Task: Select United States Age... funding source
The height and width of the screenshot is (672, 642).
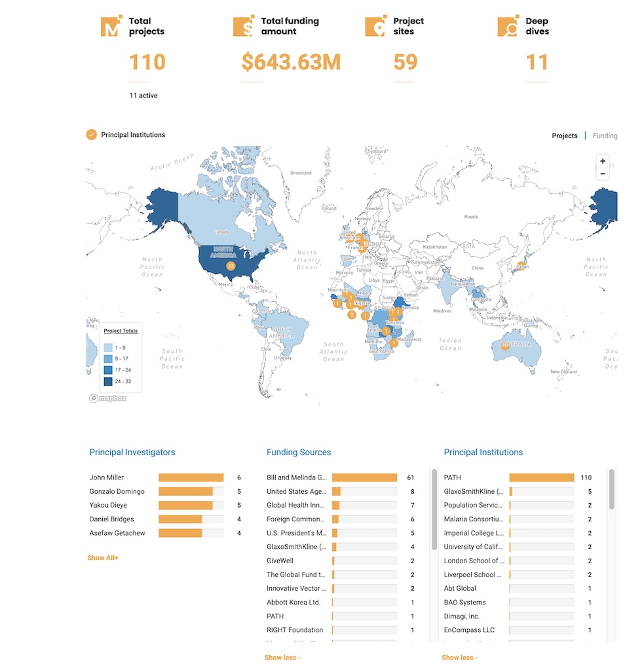Action: pos(341,491)
